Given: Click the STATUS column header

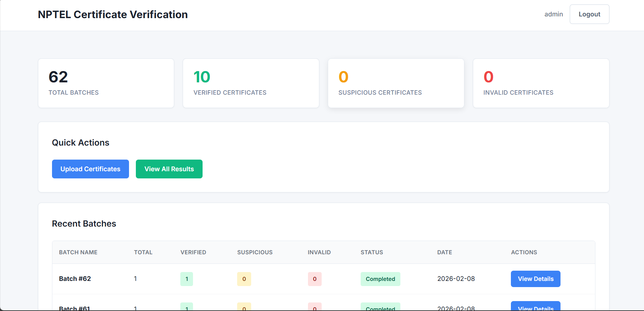Looking at the screenshot, I should [x=372, y=252].
